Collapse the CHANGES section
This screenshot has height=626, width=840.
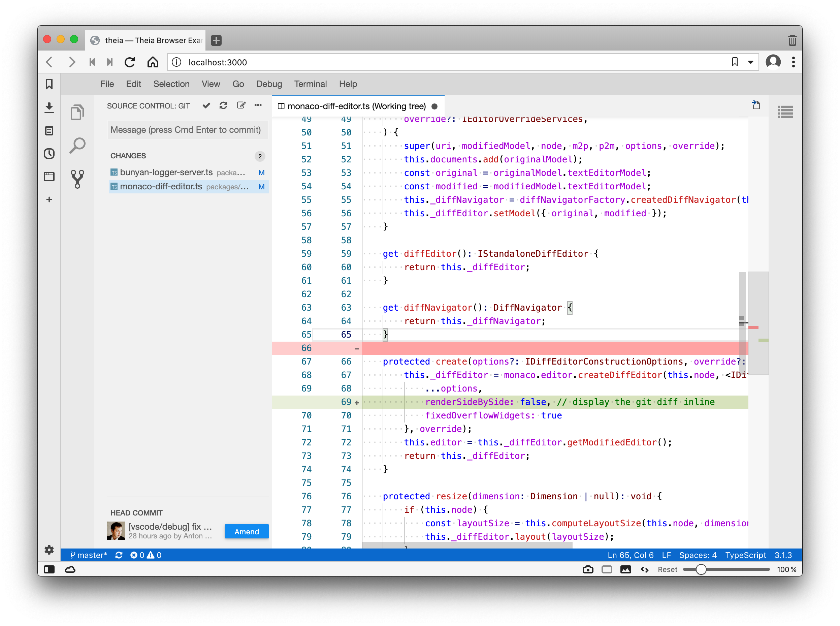[x=128, y=155]
